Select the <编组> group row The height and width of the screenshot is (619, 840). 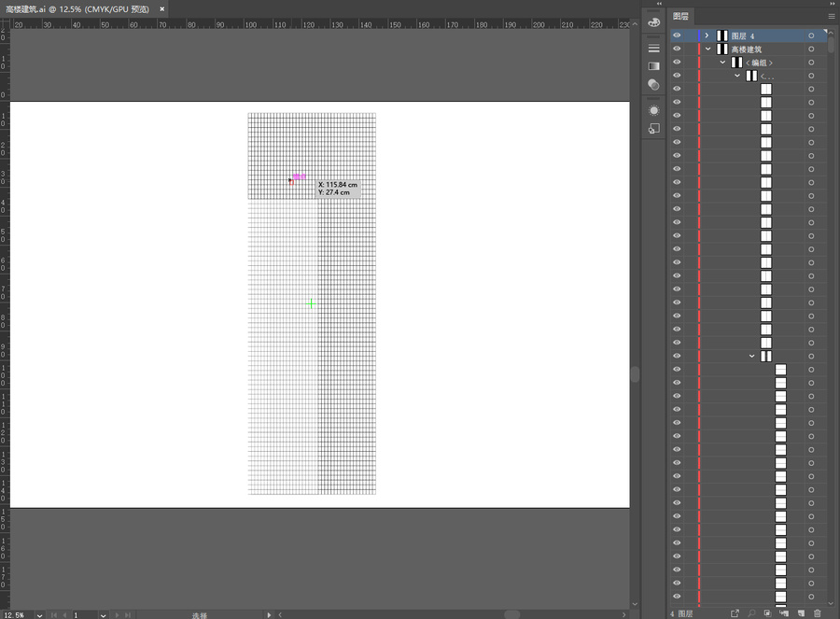(749, 63)
